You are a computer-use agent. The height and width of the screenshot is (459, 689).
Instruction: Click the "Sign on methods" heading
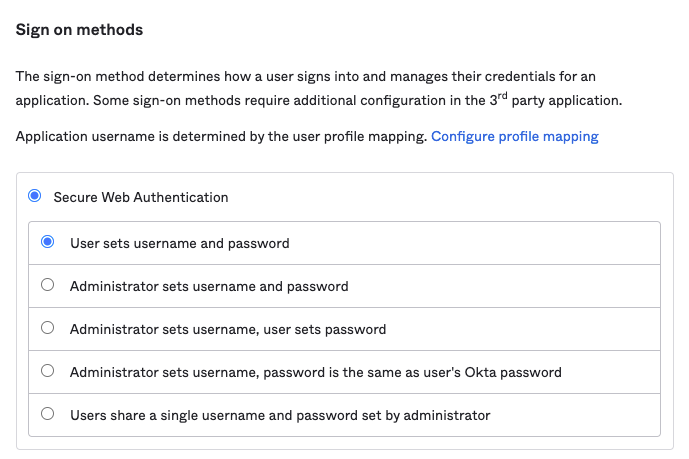pos(79,30)
